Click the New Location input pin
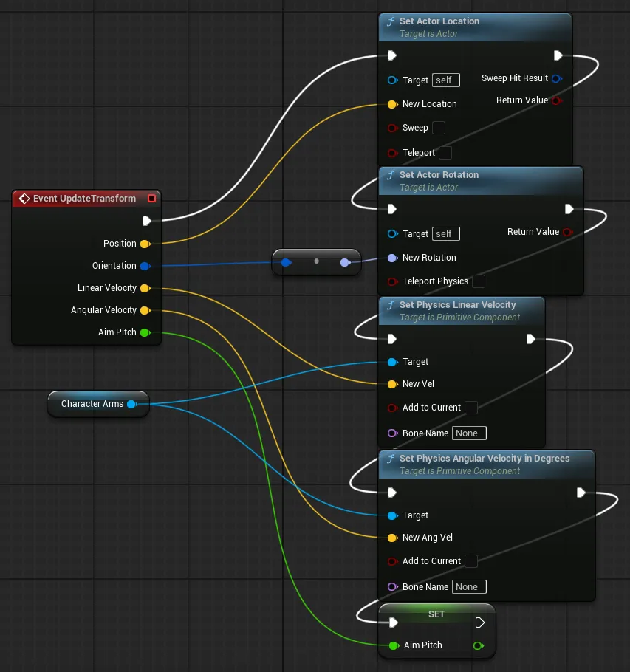The height and width of the screenshot is (672, 630). pos(393,104)
